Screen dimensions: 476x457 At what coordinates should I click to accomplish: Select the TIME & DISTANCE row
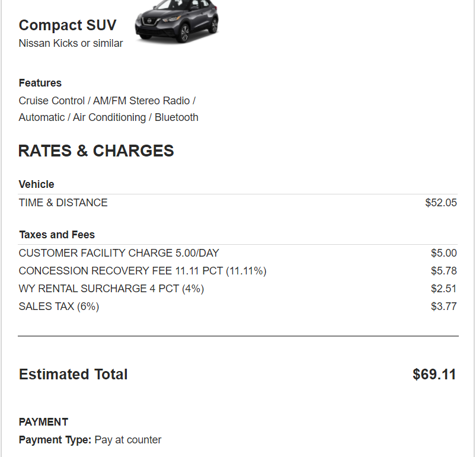click(x=238, y=203)
